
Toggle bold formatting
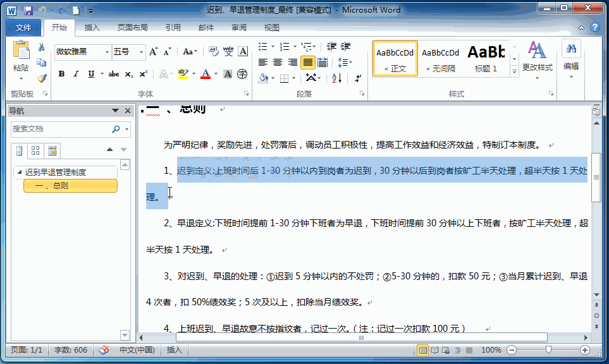click(x=61, y=74)
